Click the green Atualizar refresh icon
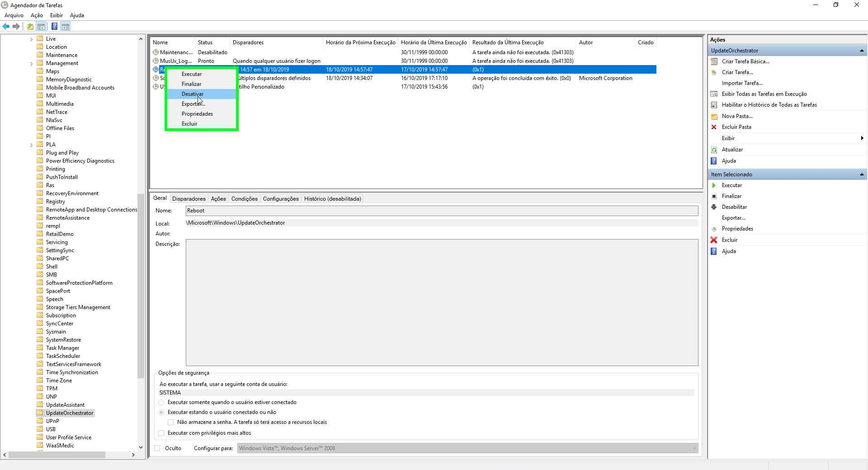This screenshot has width=868, height=470. [714, 150]
